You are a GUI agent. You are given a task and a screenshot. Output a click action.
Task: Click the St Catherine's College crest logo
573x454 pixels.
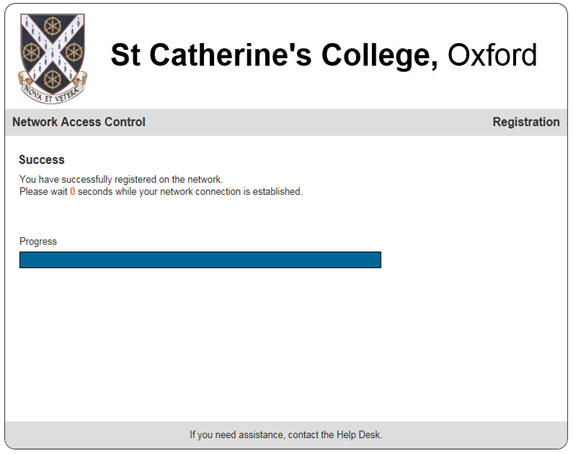[x=53, y=58]
